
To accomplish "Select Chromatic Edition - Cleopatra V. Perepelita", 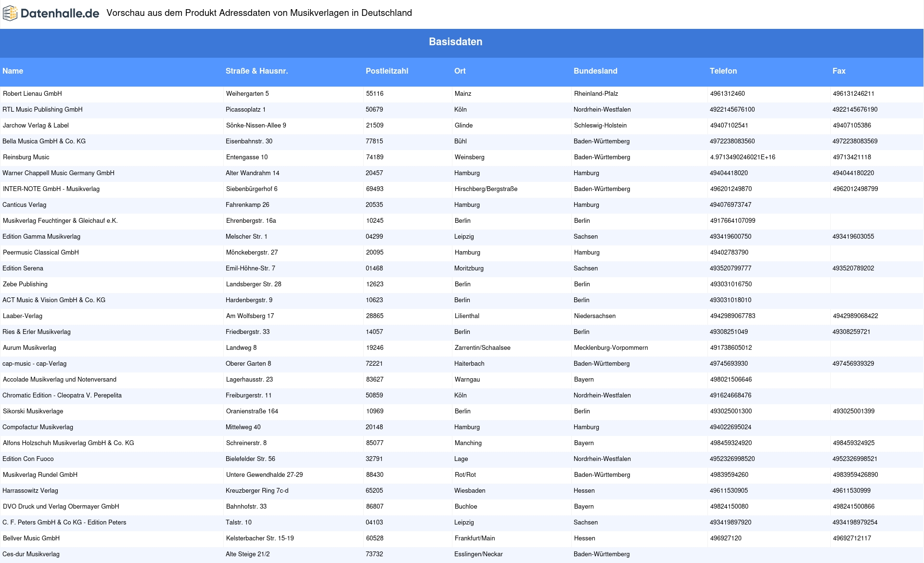I will point(62,396).
